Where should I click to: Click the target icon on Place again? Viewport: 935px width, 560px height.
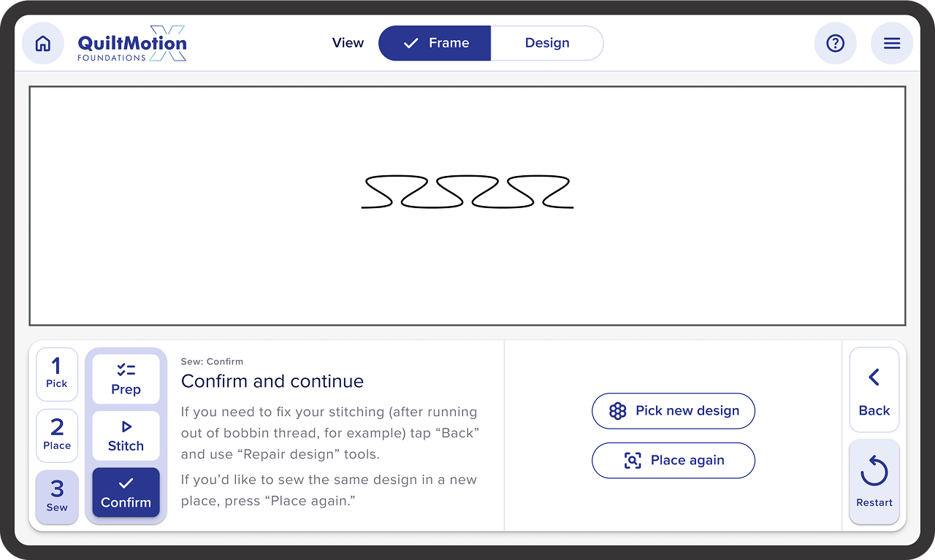tap(633, 461)
